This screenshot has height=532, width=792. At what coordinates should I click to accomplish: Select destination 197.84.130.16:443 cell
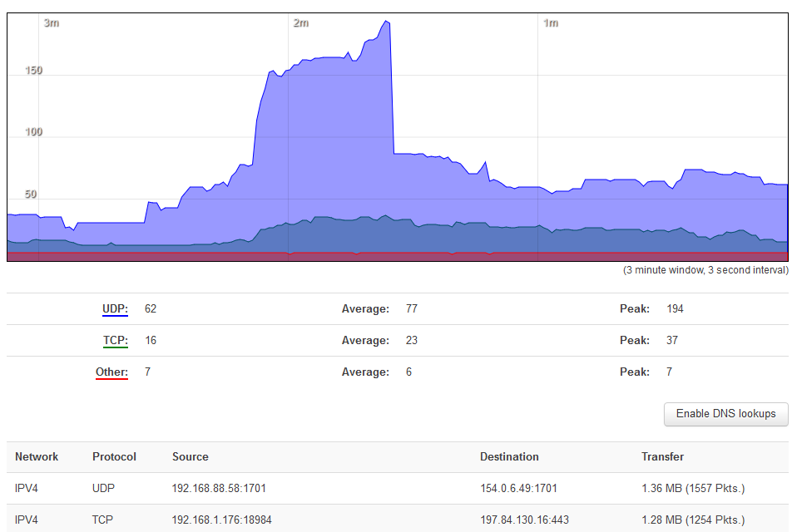point(524,520)
